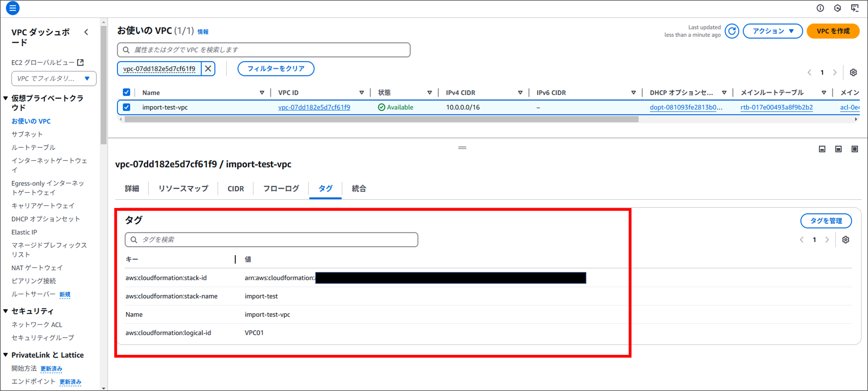Open the VPC でフィルタリ... dropdown

pos(54,79)
